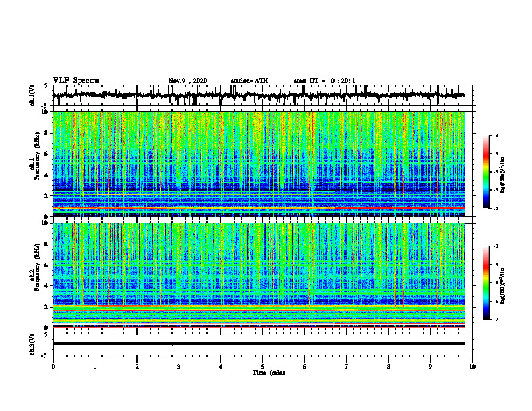Select the "-7" label on lower colorbar
Image resolution: width=532 pixels, height=411 pixels.
[x=495, y=320]
